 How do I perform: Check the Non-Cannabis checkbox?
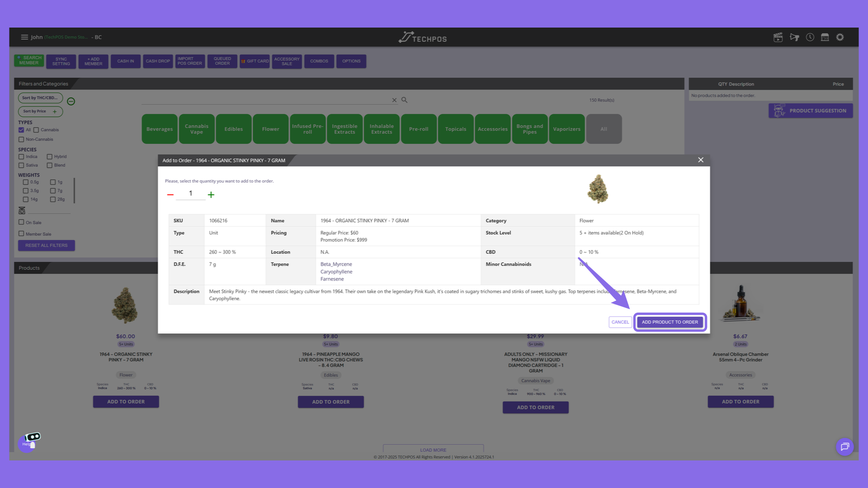tap(21, 140)
